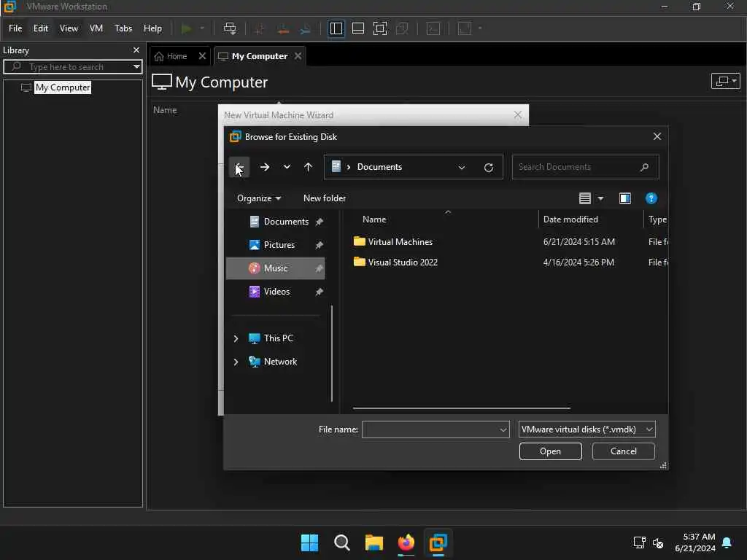Sort by the Date modified column header

click(570, 219)
